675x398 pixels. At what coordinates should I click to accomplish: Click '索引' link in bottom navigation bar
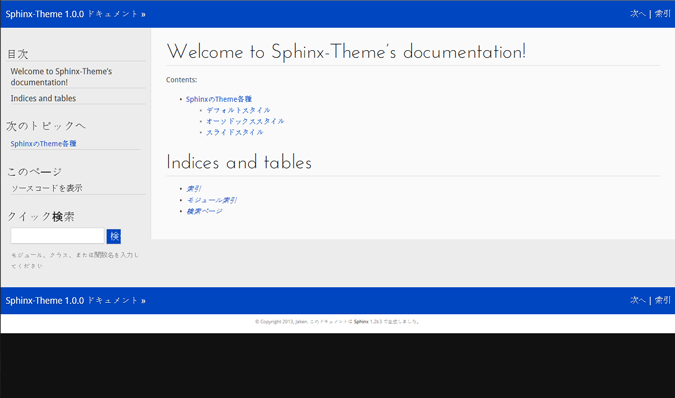pyautogui.click(x=663, y=300)
